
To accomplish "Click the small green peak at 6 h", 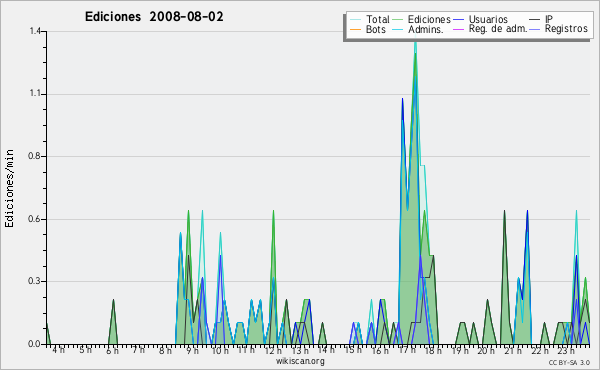I will (x=113, y=323).
